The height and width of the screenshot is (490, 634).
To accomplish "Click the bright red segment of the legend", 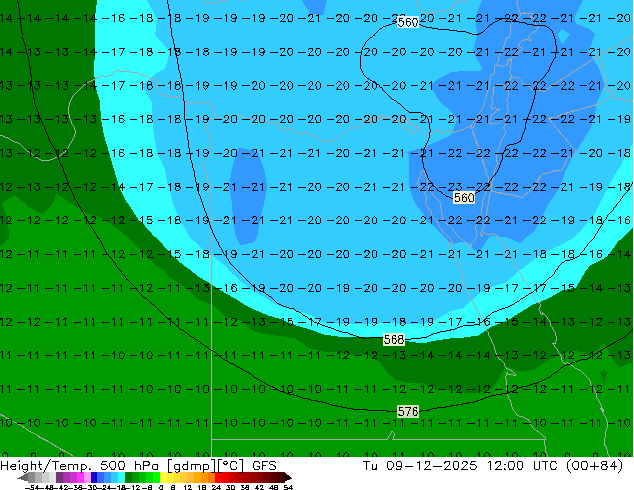I will point(218,477).
